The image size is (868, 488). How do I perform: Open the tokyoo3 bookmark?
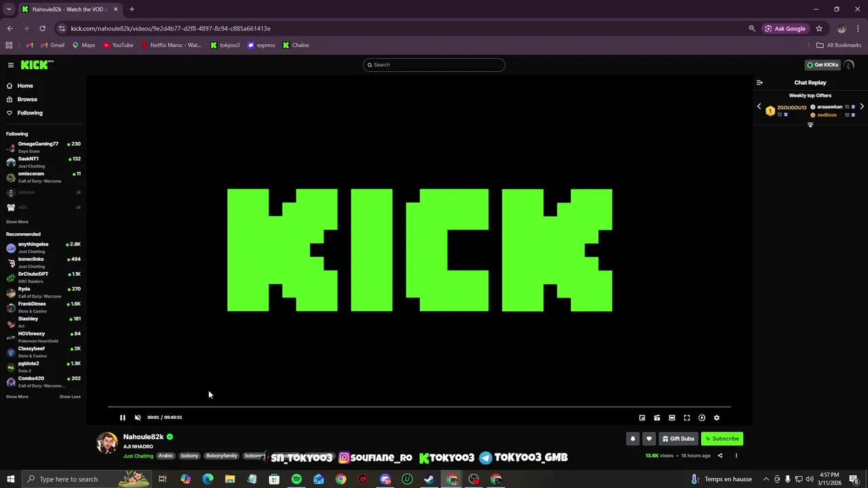225,45
